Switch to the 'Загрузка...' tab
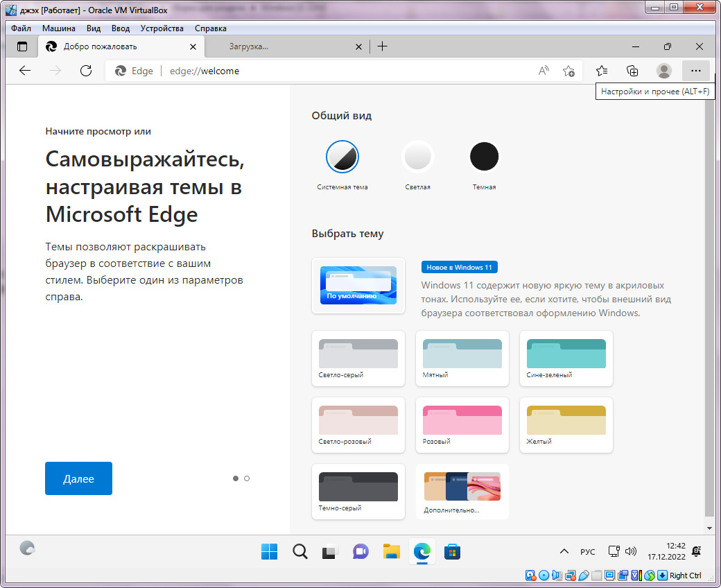721x588 pixels. (288, 46)
